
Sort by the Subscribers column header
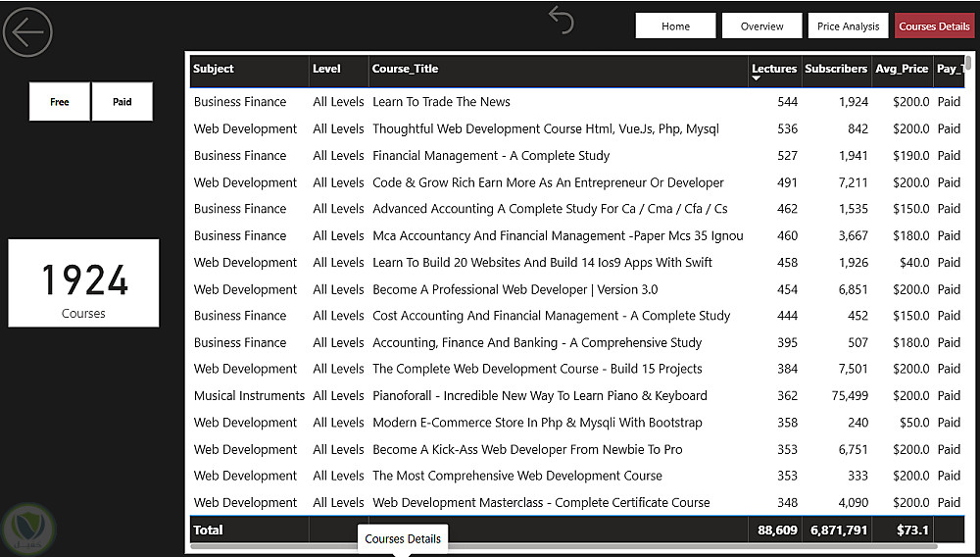pyautogui.click(x=836, y=69)
